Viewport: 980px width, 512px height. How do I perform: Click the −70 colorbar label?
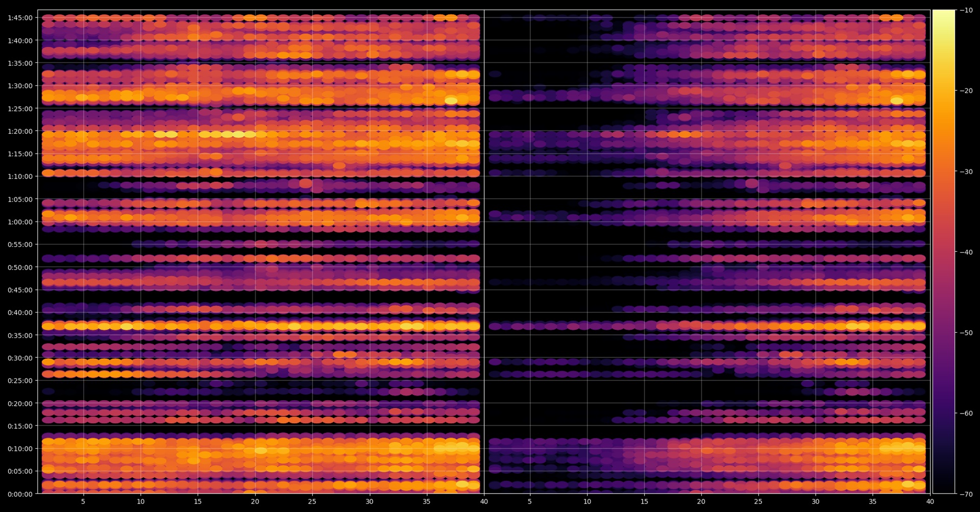tap(966, 494)
